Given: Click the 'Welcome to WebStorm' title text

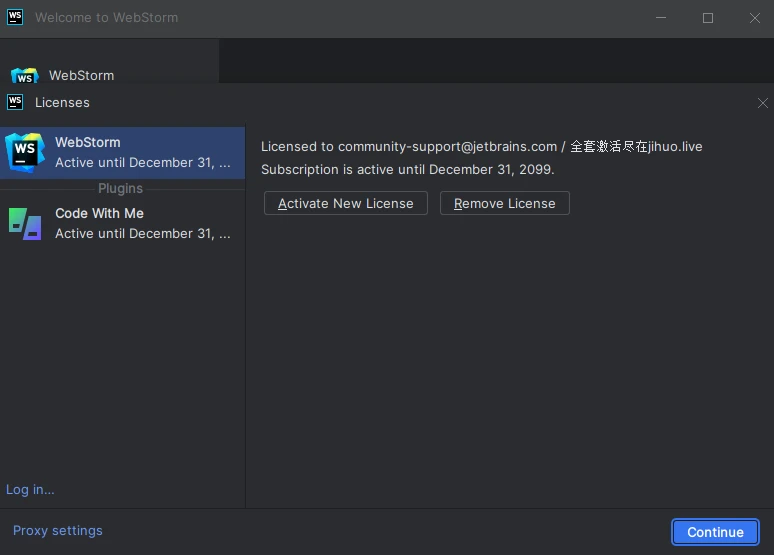Looking at the screenshot, I should tap(107, 17).
